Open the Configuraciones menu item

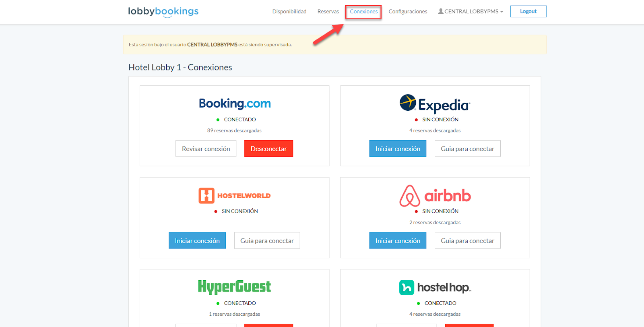[x=408, y=11]
